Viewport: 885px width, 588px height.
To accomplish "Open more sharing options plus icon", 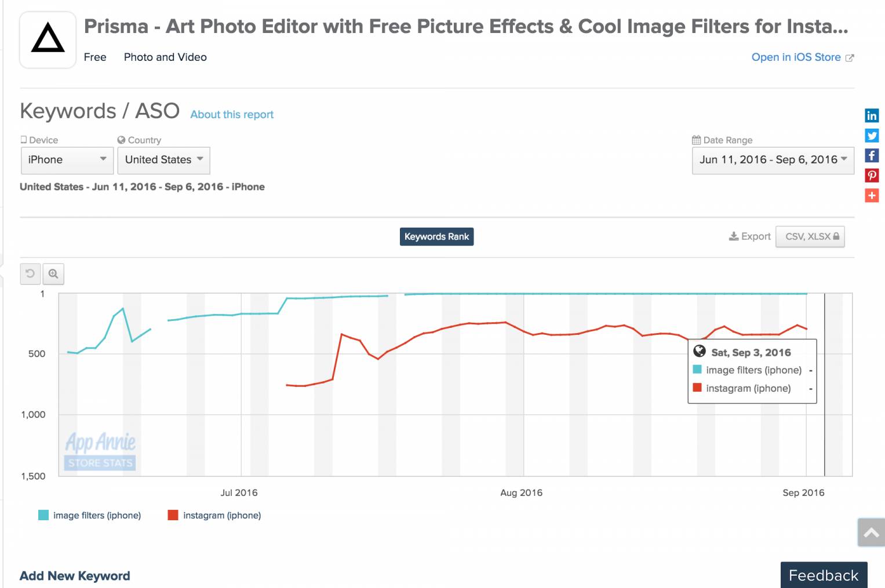I will (x=872, y=195).
